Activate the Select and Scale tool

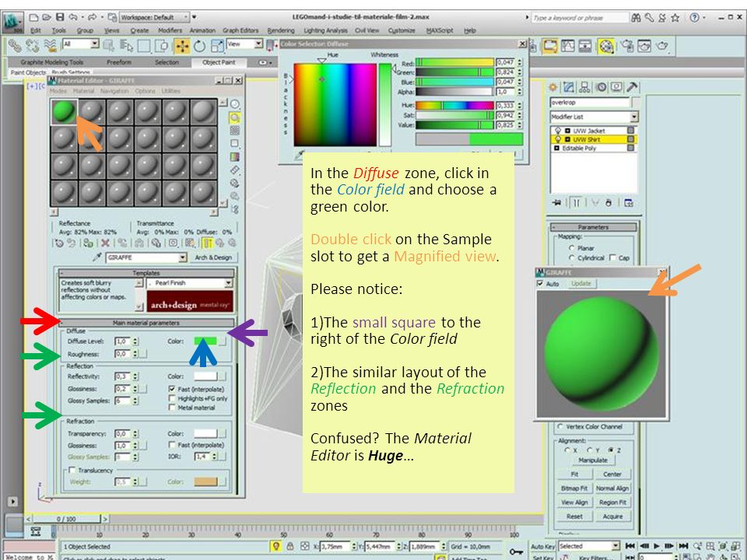pos(217,46)
